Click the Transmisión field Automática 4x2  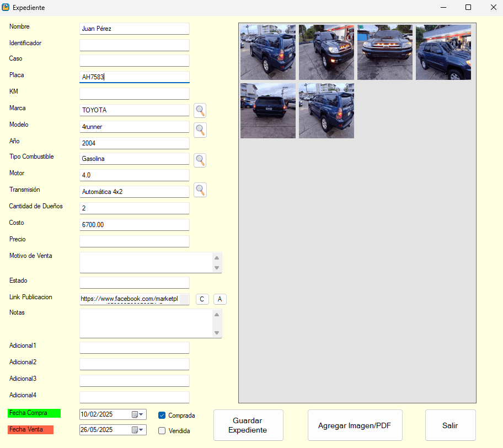(135, 192)
